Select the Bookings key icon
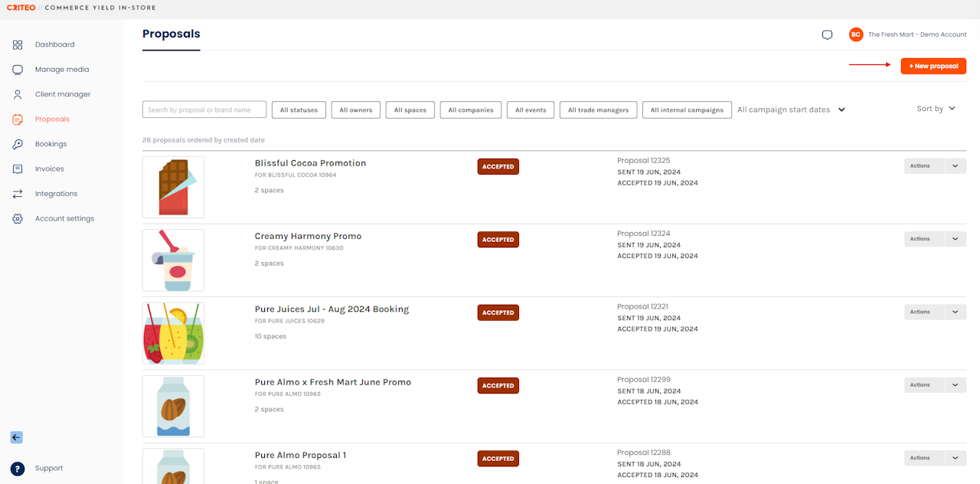 click(x=18, y=144)
